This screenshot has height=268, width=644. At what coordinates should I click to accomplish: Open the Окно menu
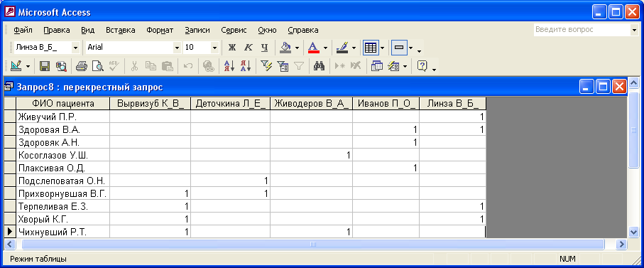pos(267,30)
